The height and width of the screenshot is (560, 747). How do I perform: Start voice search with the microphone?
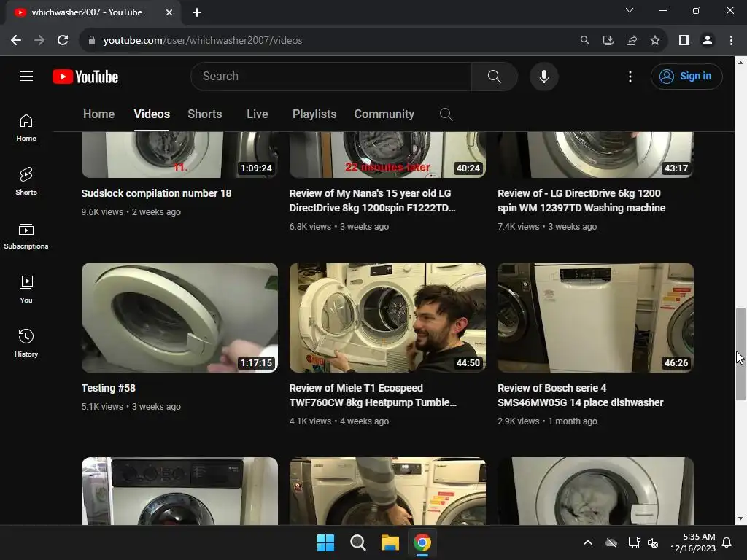point(543,76)
